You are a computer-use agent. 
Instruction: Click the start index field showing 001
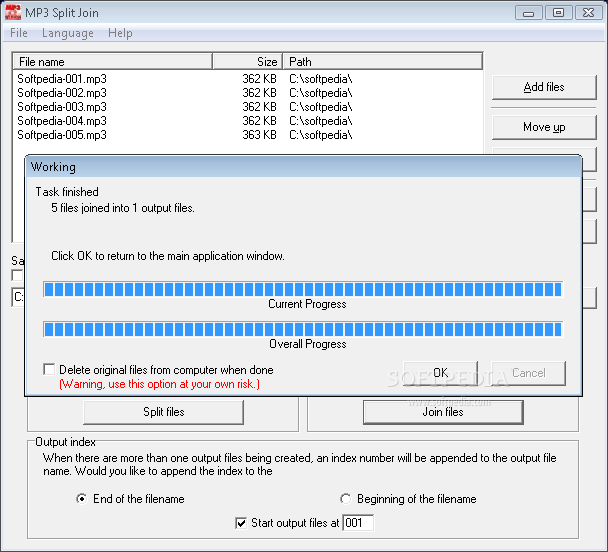pos(358,523)
